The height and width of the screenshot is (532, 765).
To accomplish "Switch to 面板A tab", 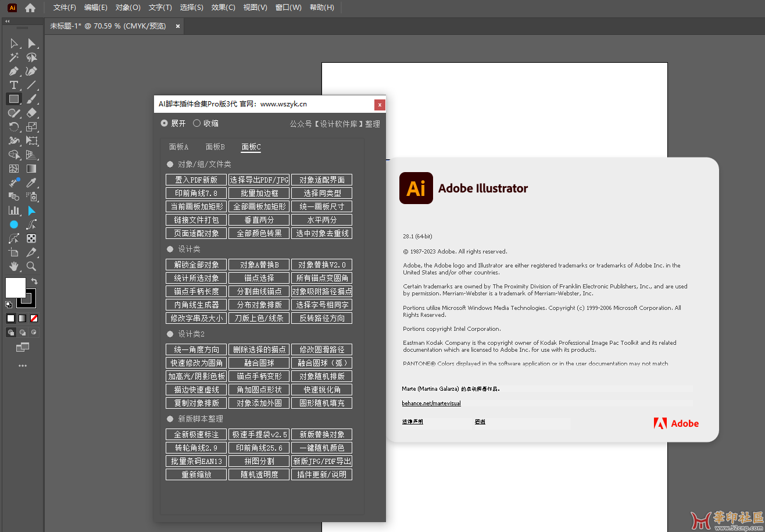I will tap(179, 147).
